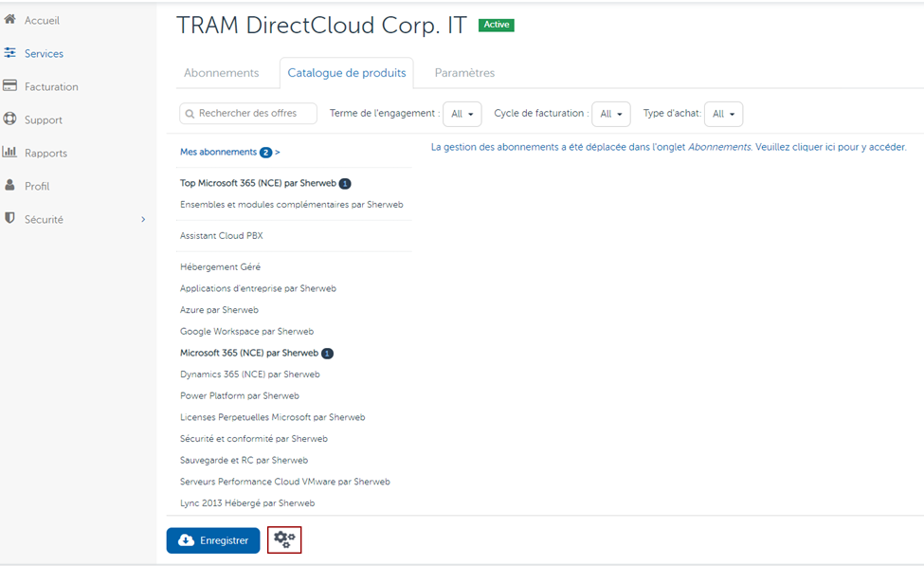Select Sécurité et conformité par Sherweb
Image resolution: width=924 pixels, height=566 pixels.
coord(254,439)
